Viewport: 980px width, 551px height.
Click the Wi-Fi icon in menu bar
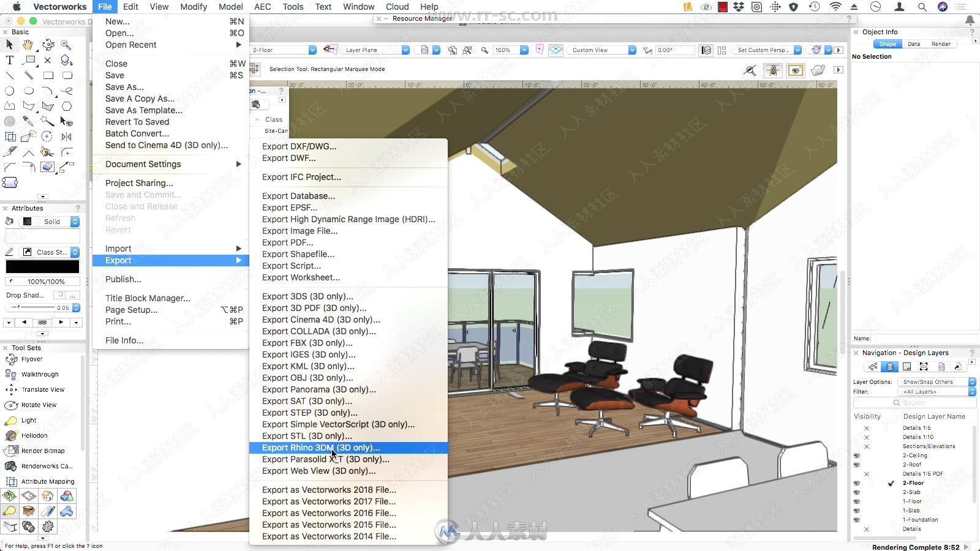click(835, 7)
